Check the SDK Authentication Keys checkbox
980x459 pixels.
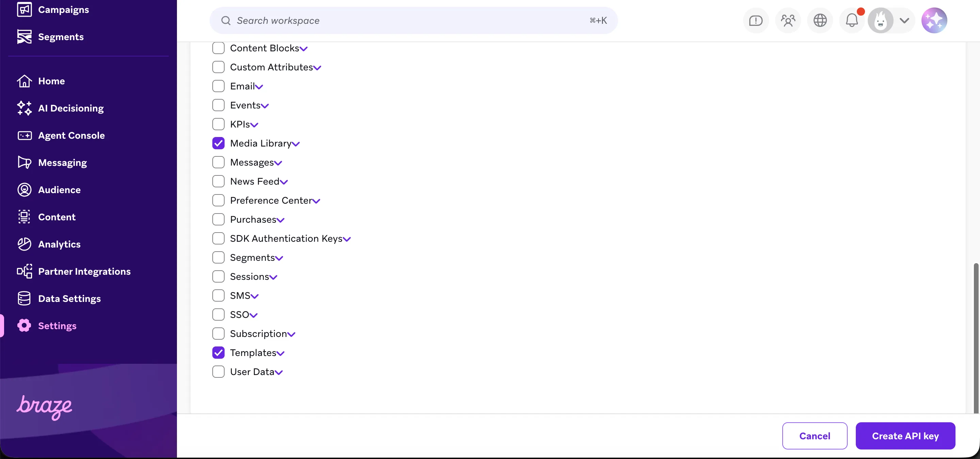coord(218,239)
